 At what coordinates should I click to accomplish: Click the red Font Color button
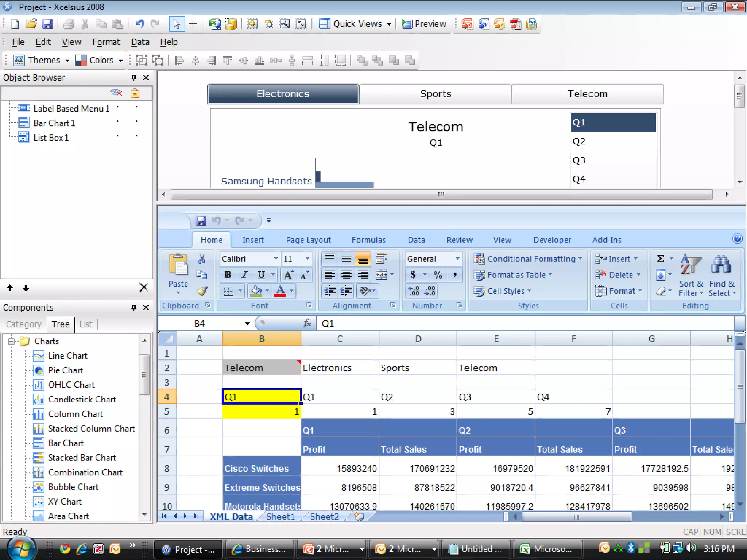point(280,291)
